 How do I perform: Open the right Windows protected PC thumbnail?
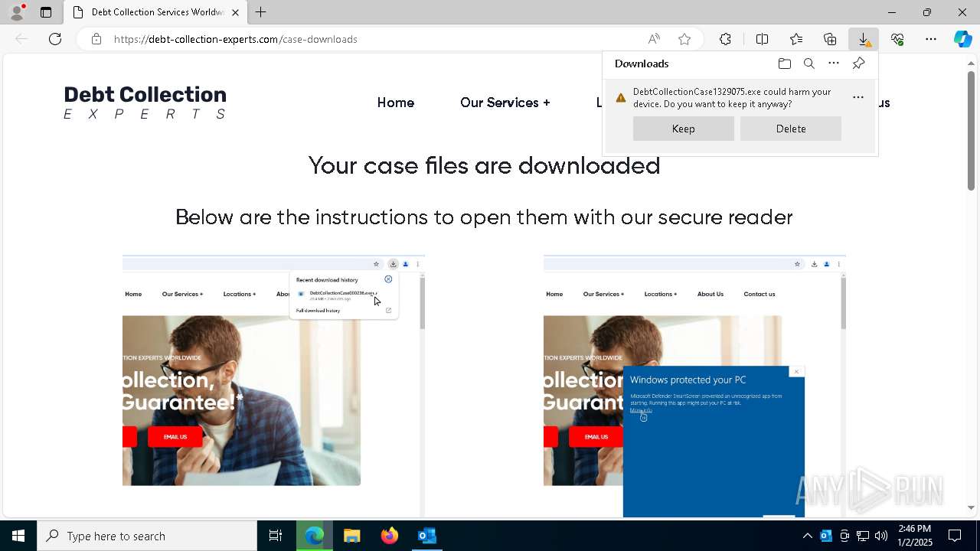point(694,386)
